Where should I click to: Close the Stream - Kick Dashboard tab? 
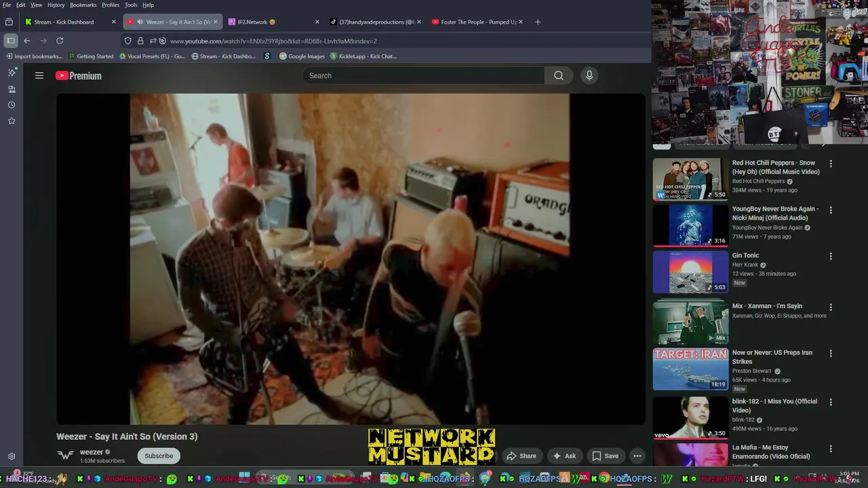pyautogui.click(x=114, y=22)
